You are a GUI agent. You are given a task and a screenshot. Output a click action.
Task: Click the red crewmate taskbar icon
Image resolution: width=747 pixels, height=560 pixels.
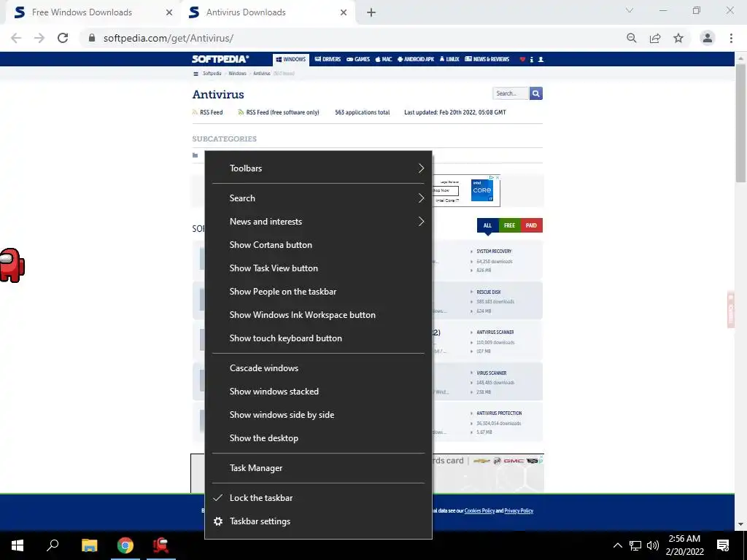click(x=161, y=545)
